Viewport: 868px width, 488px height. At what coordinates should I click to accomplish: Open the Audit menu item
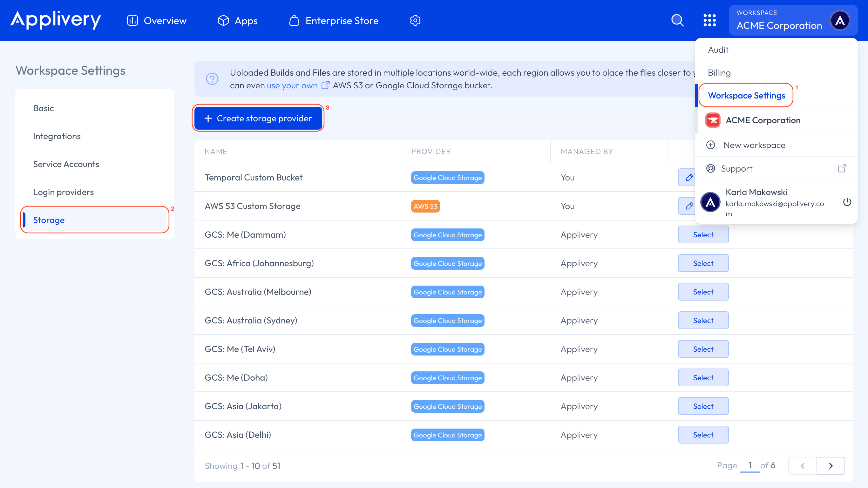click(718, 50)
